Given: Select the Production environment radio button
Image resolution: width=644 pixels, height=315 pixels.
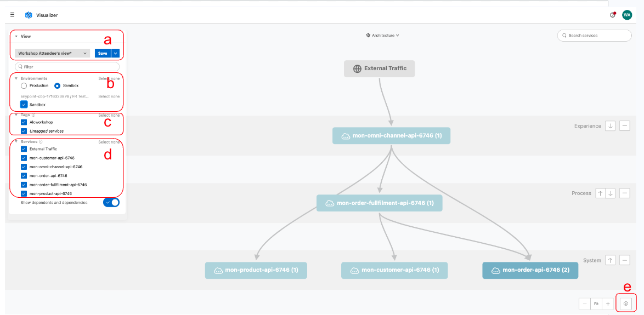Looking at the screenshot, I should click(x=24, y=85).
